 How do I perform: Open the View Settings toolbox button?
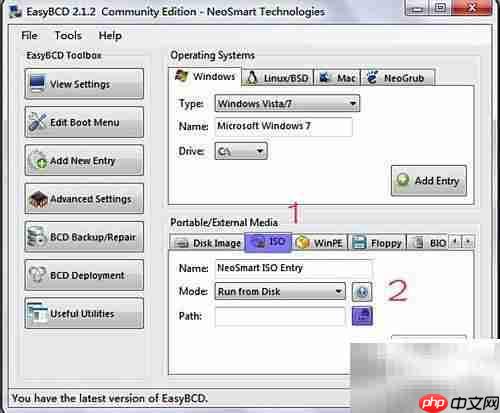coord(84,84)
